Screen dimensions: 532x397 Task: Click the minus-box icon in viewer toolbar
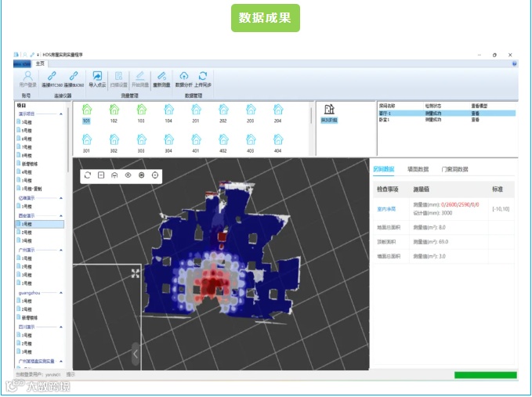pyautogui.click(x=101, y=175)
